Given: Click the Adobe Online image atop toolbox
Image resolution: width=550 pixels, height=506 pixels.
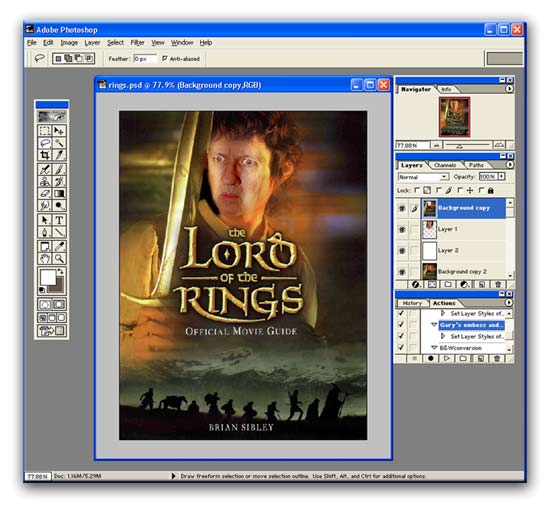Looking at the screenshot, I should (52, 116).
